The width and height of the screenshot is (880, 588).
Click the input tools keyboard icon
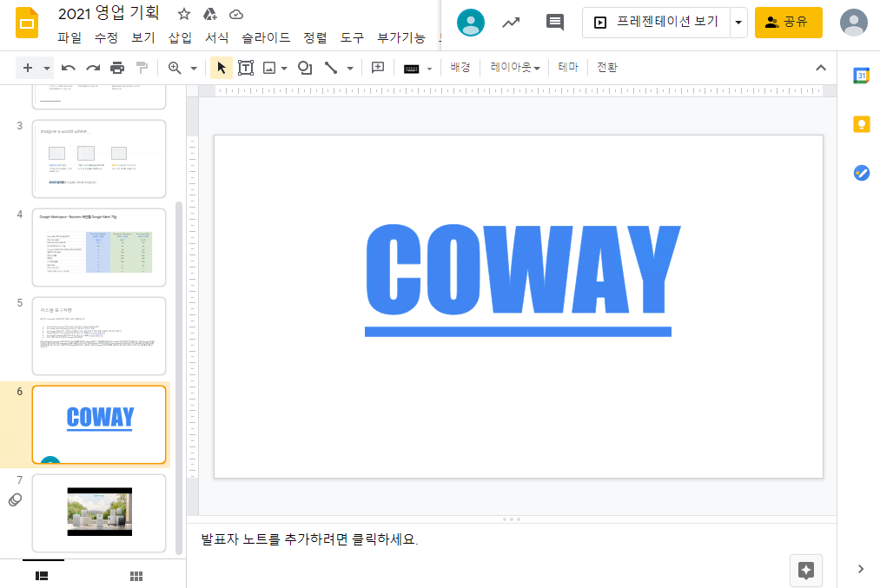coord(412,69)
